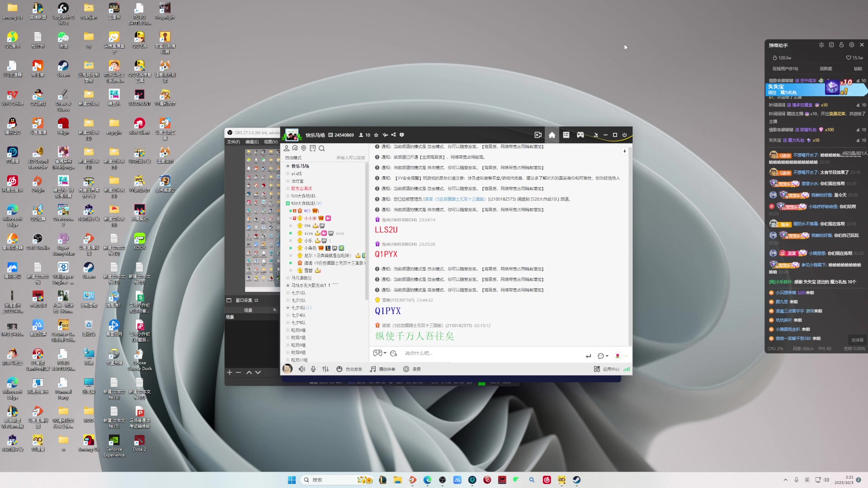
Task: Open Microsoft Edge from the taskbar
Action: click(427, 480)
